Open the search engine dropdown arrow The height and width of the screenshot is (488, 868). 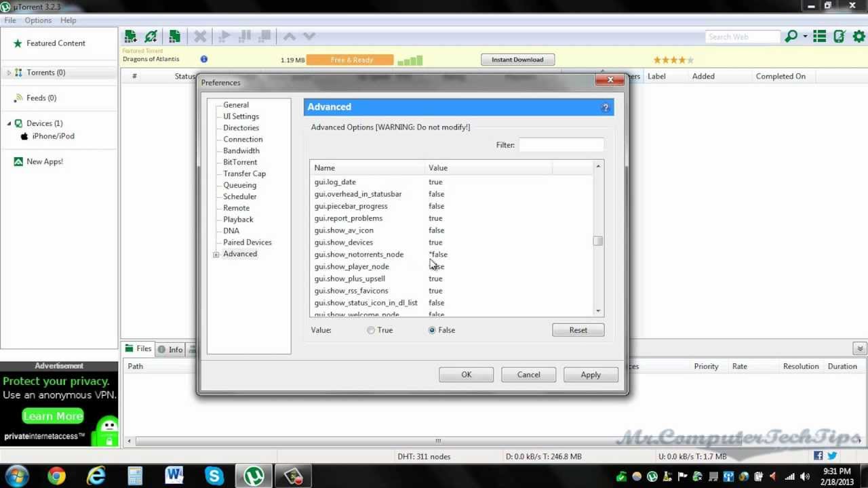(x=805, y=37)
